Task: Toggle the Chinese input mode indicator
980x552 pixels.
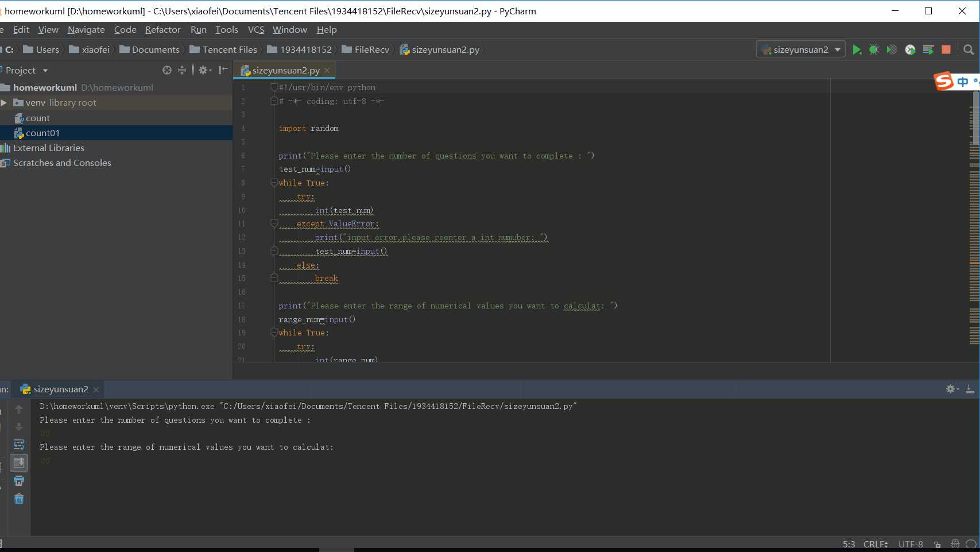Action: pos(963,82)
